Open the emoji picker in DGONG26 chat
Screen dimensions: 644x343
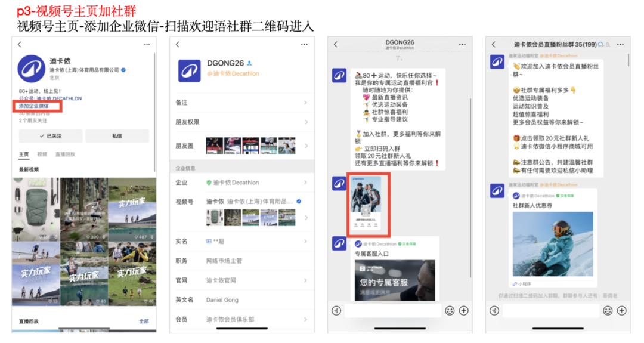click(x=450, y=311)
